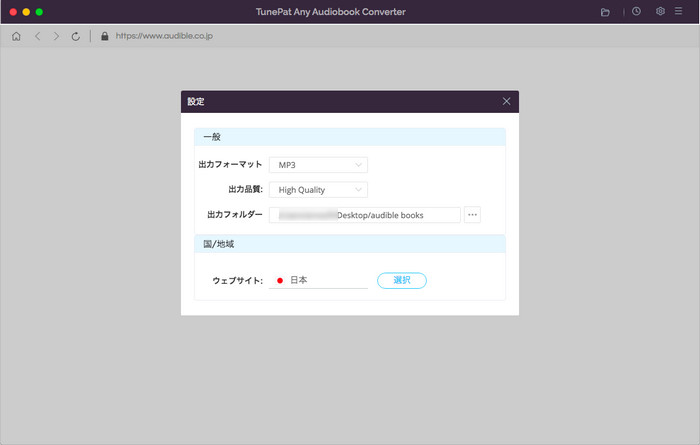Click the yellow macOS minimize button
The width and height of the screenshot is (700, 445).
[x=26, y=12]
